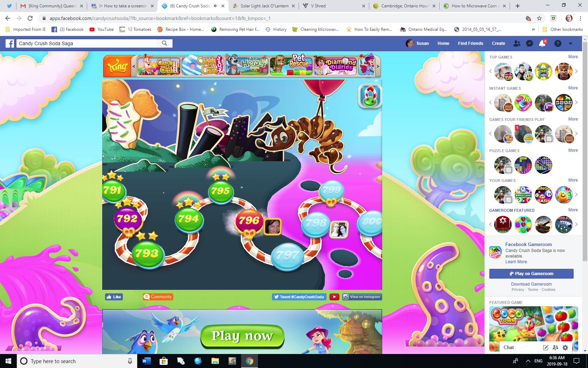Click Play now banner button
Screen dimensions: 588x368
point(242,336)
